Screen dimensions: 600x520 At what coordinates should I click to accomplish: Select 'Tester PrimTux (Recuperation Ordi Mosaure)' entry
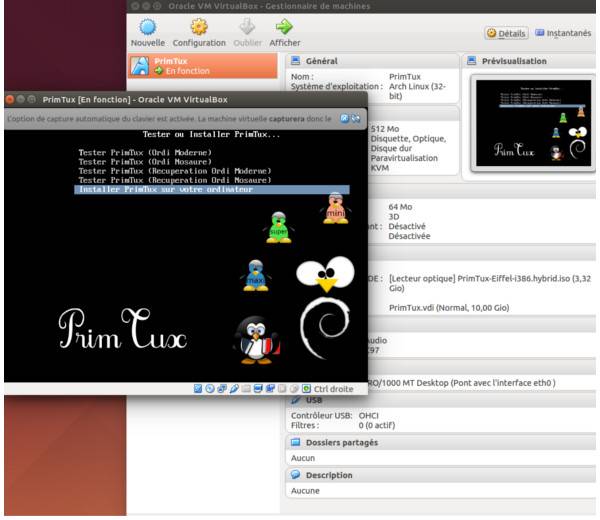175,180
